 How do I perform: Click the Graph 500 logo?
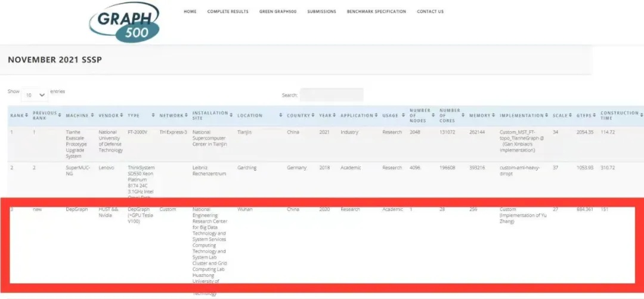click(x=125, y=23)
